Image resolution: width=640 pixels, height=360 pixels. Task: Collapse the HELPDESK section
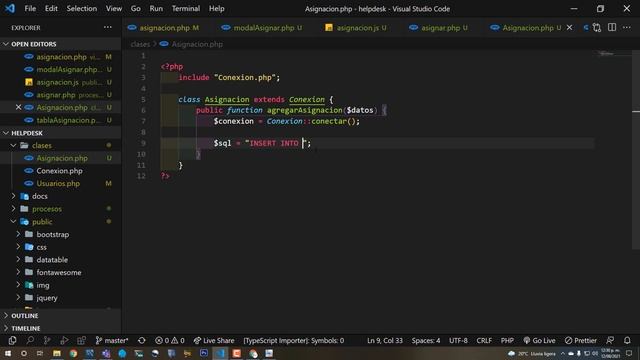coord(60,133)
